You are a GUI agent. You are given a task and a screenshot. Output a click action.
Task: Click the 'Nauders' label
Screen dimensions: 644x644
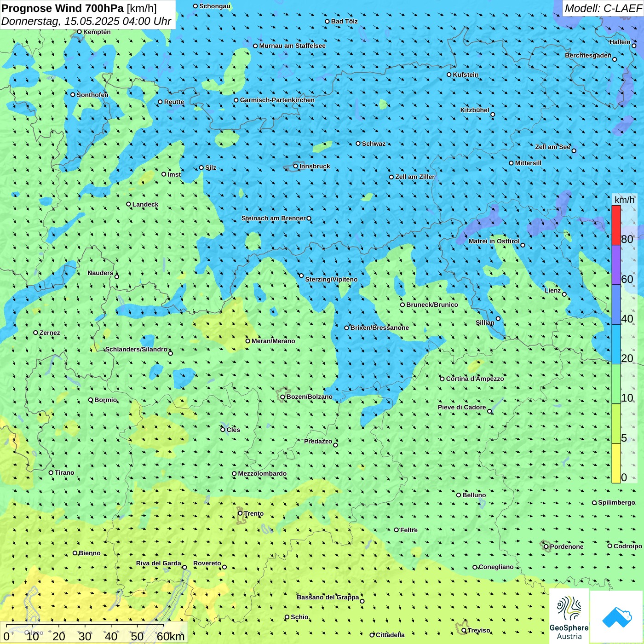(x=100, y=273)
